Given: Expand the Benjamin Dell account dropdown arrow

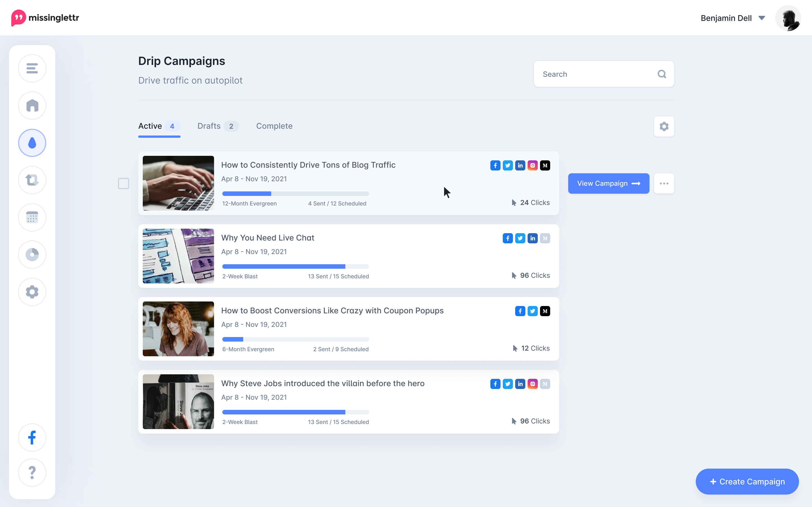Looking at the screenshot, I should click(x=761, y=18).
